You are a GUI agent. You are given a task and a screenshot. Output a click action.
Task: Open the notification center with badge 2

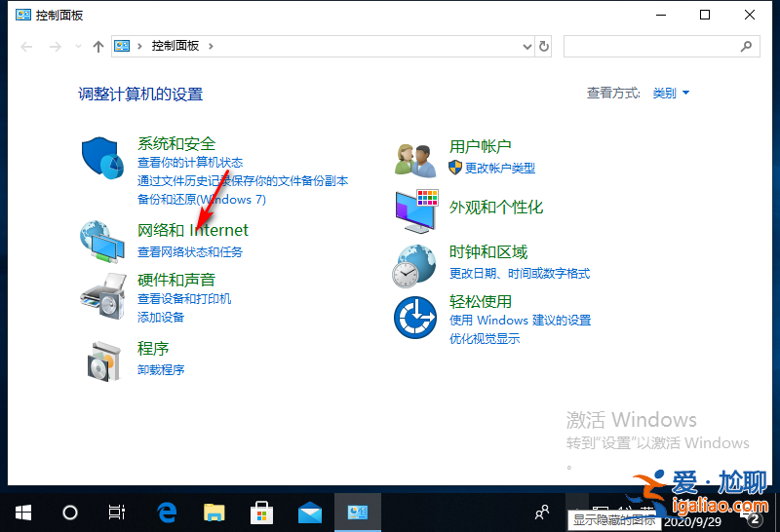[x=753, y=519]
